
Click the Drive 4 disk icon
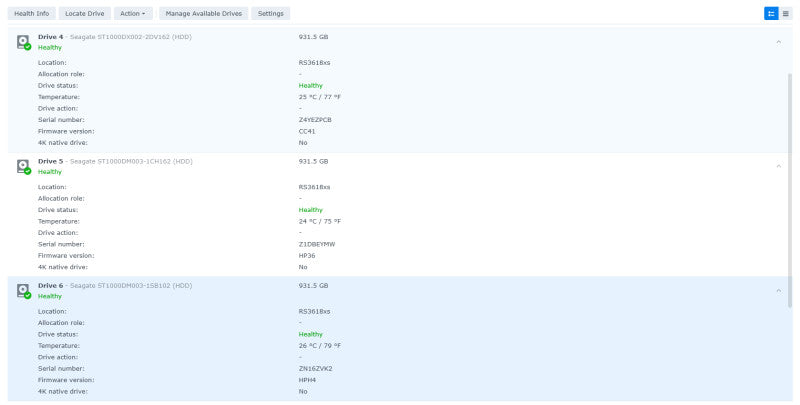coord(23,42)
